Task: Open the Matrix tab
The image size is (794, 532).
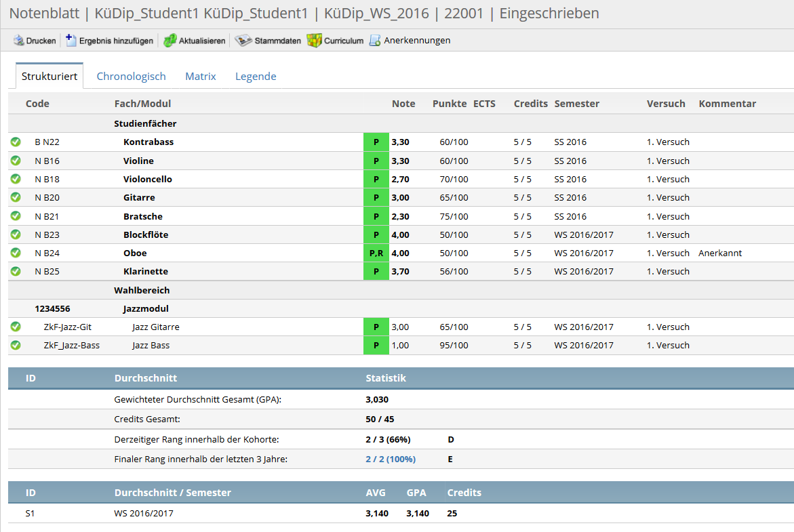Action: pos(201,77)
